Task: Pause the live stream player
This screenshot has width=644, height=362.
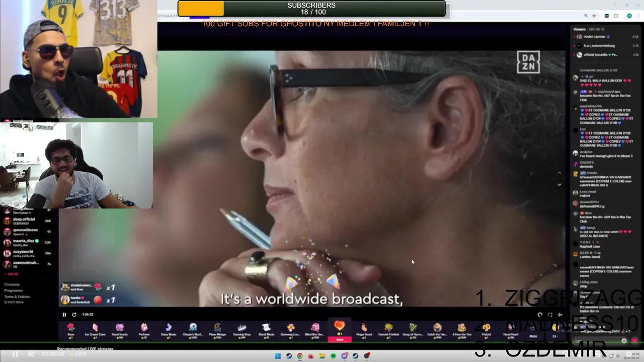Action: point(64,315)
